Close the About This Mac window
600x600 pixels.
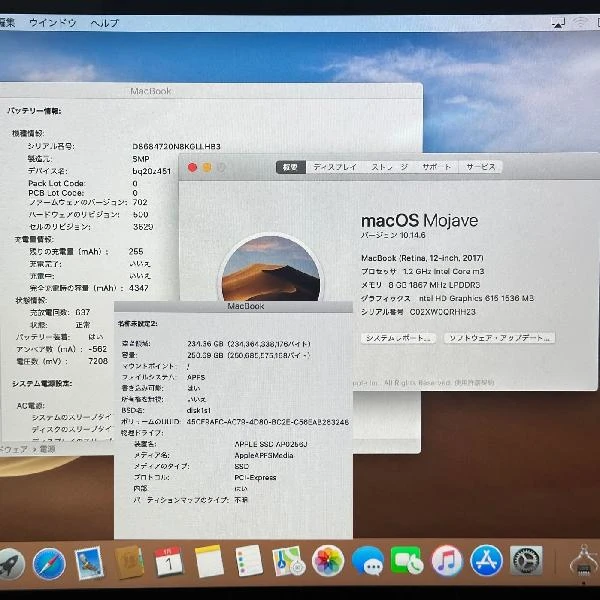[192, 167]
